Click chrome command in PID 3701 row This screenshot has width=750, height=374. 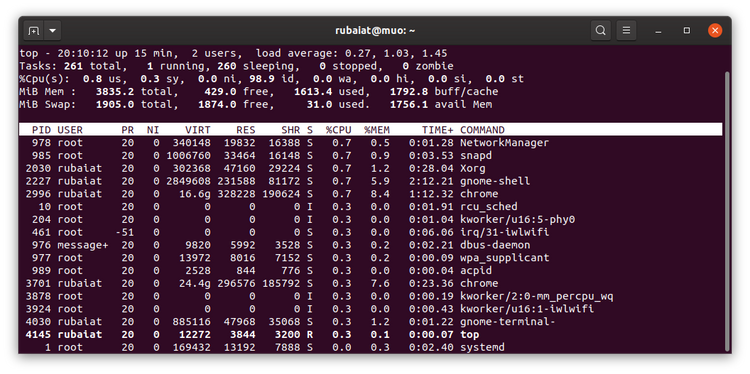pyautogui.click(x=479, y=283)
